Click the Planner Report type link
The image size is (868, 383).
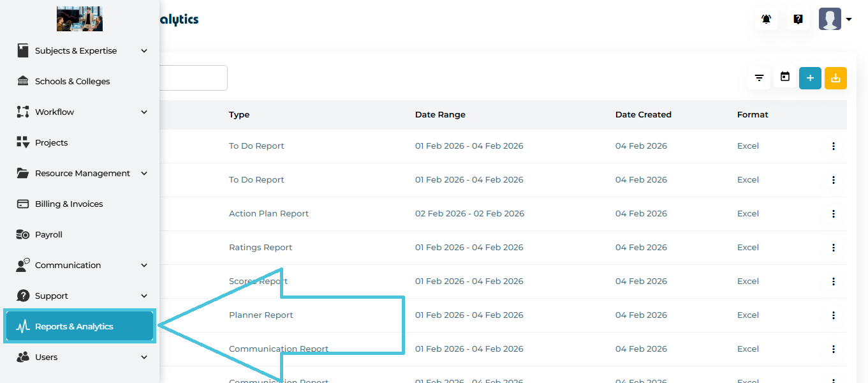(261, 315)
